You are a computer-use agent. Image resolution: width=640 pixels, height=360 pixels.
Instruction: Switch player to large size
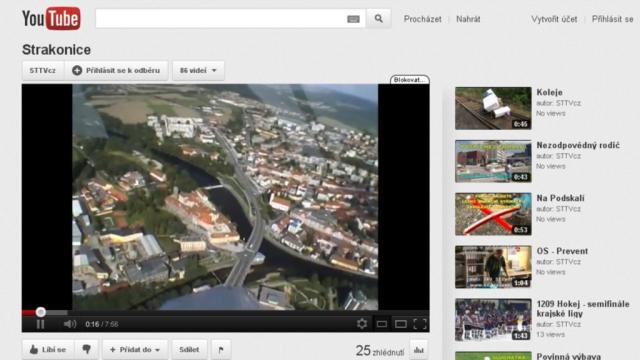(x=401, y=324)
